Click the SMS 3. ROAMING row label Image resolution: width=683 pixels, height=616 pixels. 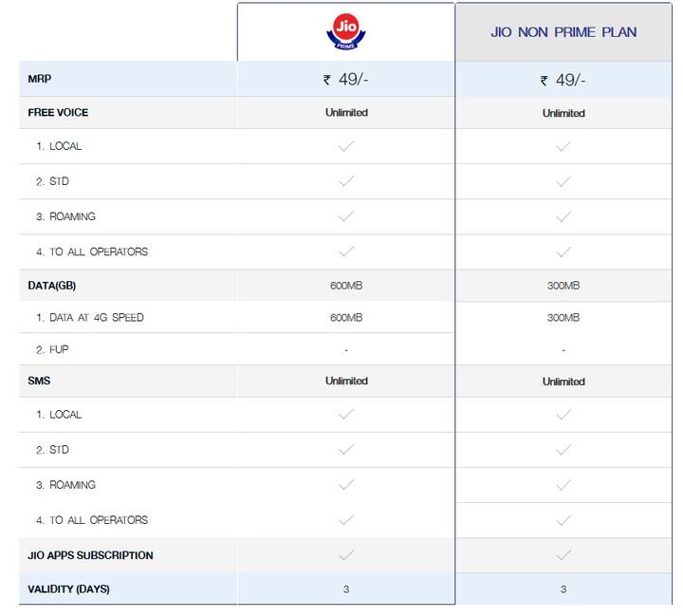click(65, 485)
